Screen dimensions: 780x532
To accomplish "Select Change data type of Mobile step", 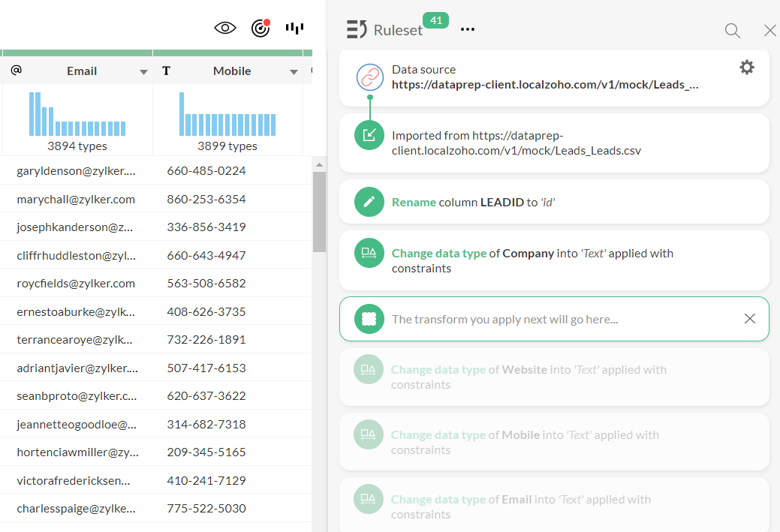I will coord(554,442).
